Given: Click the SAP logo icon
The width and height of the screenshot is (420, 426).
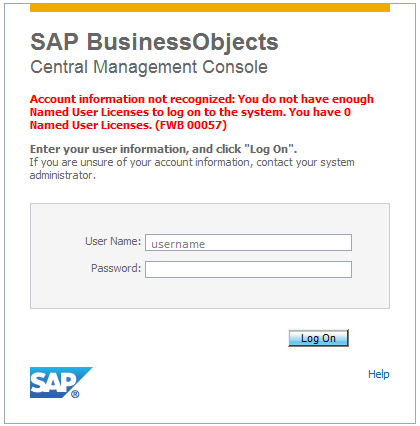Looking at the screenshot, I should coord(61,382).
